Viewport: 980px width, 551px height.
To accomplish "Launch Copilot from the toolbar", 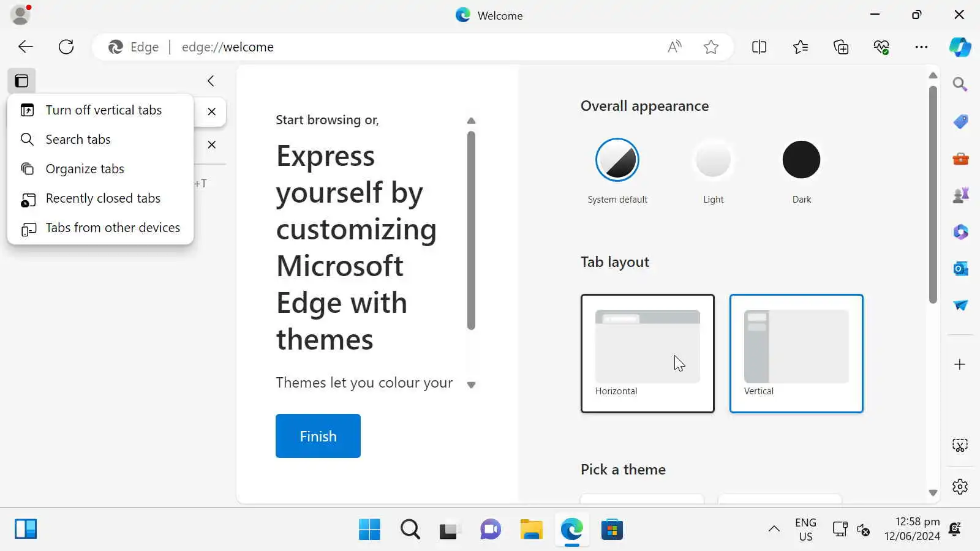I will [x=960, y=47].
